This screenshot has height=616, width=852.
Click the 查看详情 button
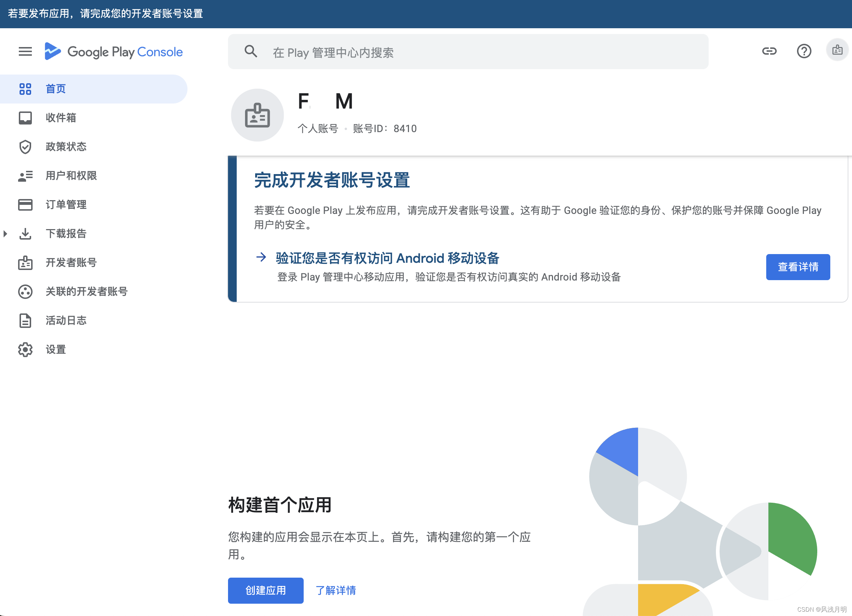[798, 267]
